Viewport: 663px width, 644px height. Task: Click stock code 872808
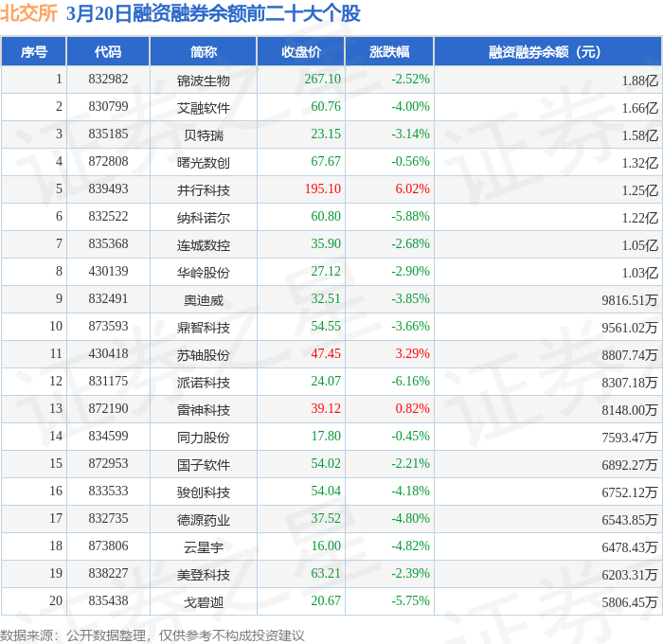point(108,162)
